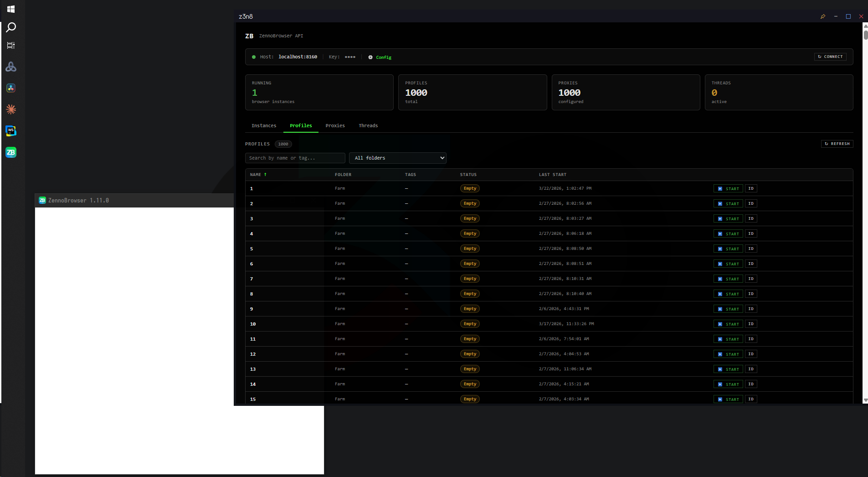Click the ID button for profile 1

[x=751, y=188]
